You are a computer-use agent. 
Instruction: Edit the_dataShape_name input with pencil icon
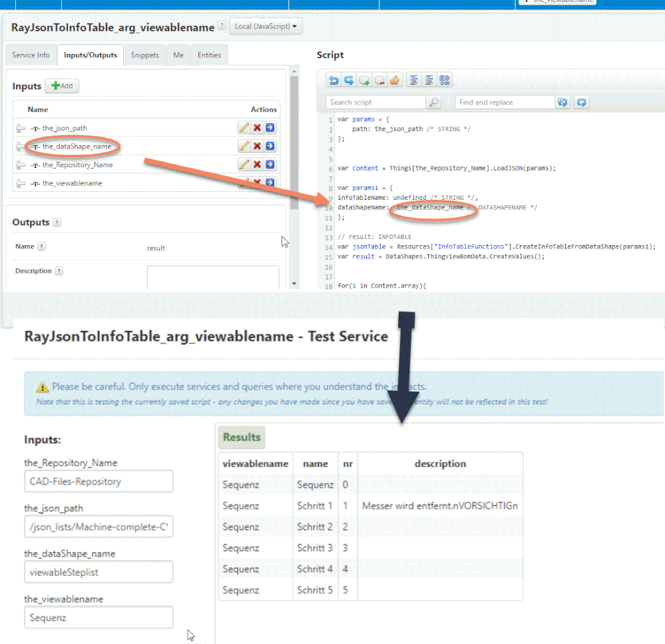click(244, 146)
